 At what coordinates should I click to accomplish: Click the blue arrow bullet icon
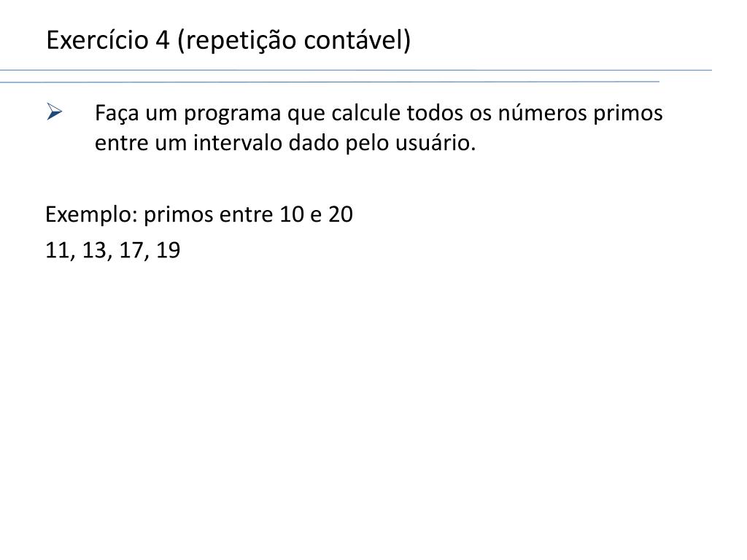pos(54,112)
